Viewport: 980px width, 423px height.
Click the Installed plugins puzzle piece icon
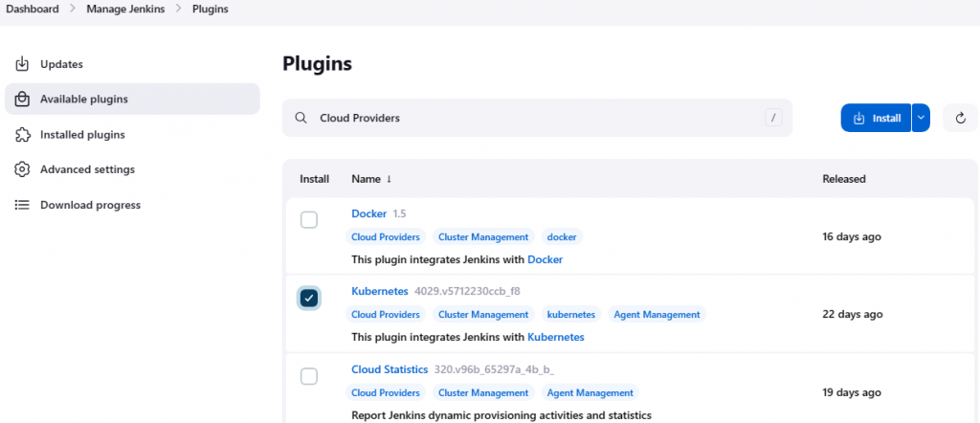22,135
